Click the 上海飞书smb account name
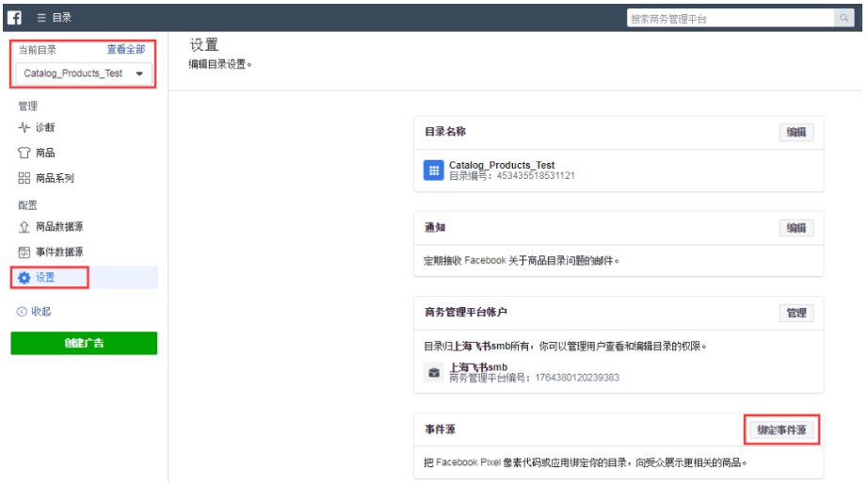Image resolution: width=868 pixels, height=486 pixels. tap(478, 367)
